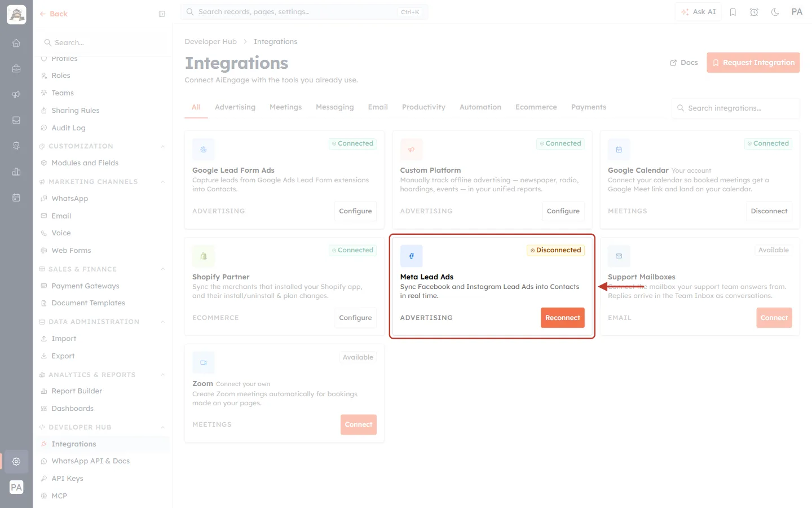812x508 pixels.
Task: Open the megaphone marketing icon in rail
Action: pos(16,94)
